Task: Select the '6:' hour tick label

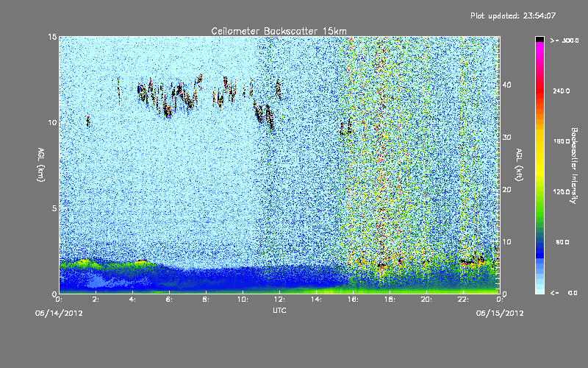Action: (x=169, y=300)
